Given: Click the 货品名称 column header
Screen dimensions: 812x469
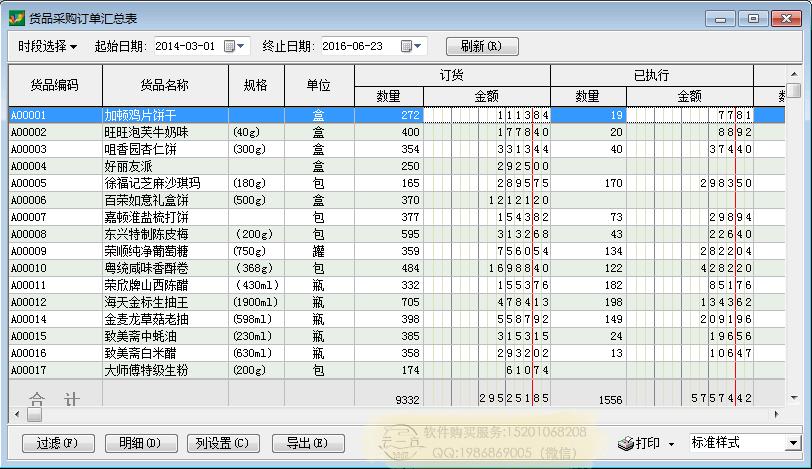Looking at the screenshot, I should (165, 85).
